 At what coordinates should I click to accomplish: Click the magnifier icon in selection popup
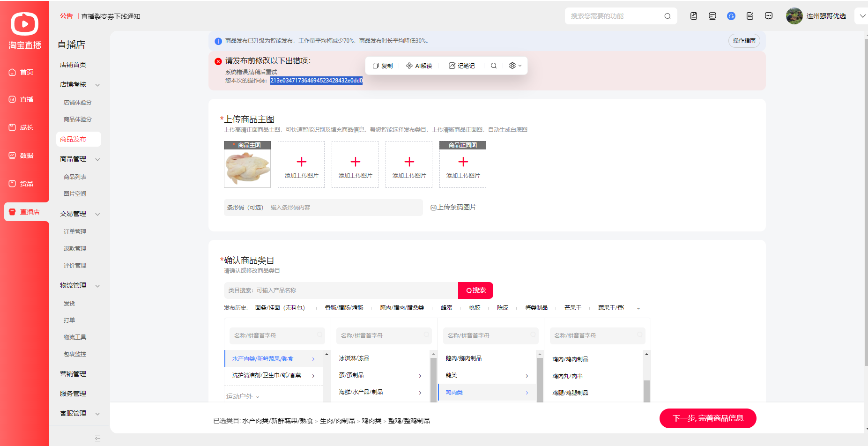point(494,66)
